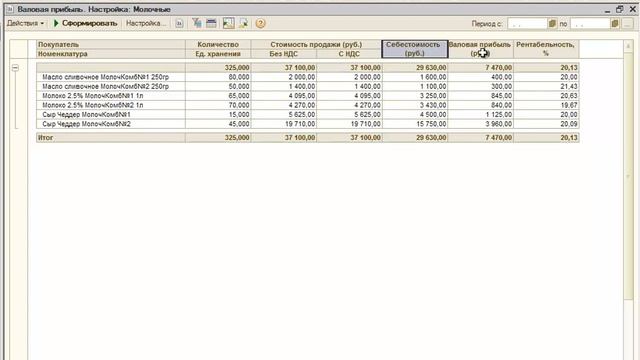This screenshot has width=640, height=360.
Task: Open the Действия dropdown menu
Action: pyautogui.click(x=25, y=23)
